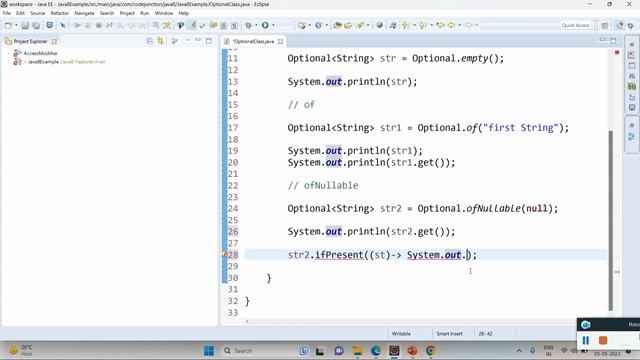Open the Search menu
The height and width of the screenshot is (360, 640).
[107, 13]
